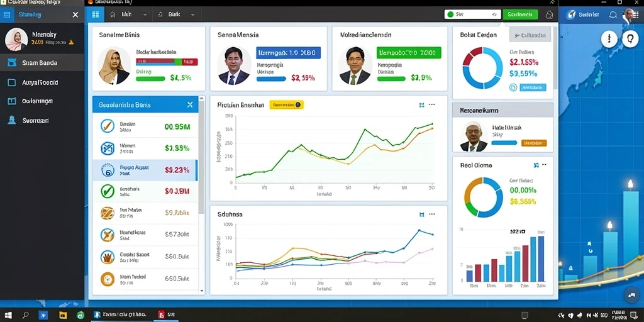
Task: Click the Windows Start button
Action: pos(8,316)
